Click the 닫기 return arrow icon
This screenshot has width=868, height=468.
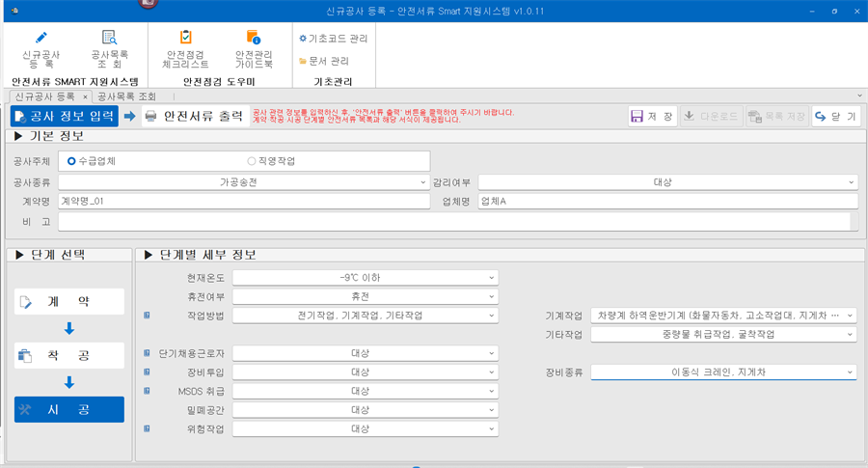click(821, 116)
